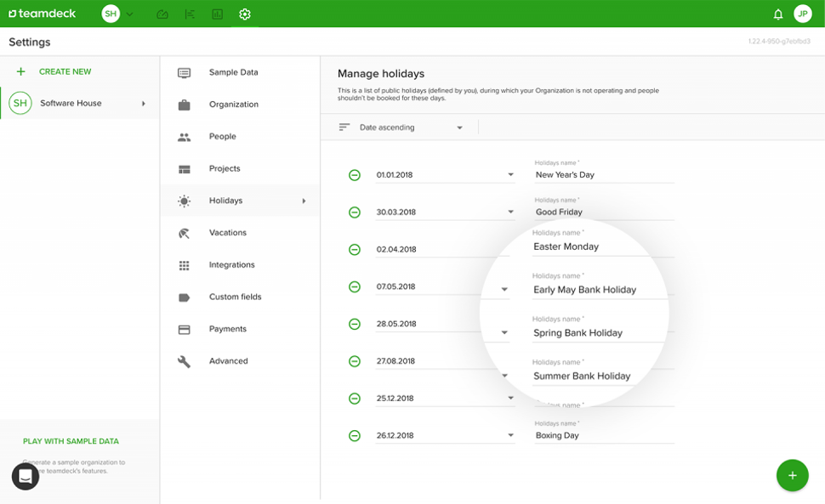Edit the Boxing Day holiday name field
The height and width of the screenshot is (504, 825).
[x=604, y=436]
